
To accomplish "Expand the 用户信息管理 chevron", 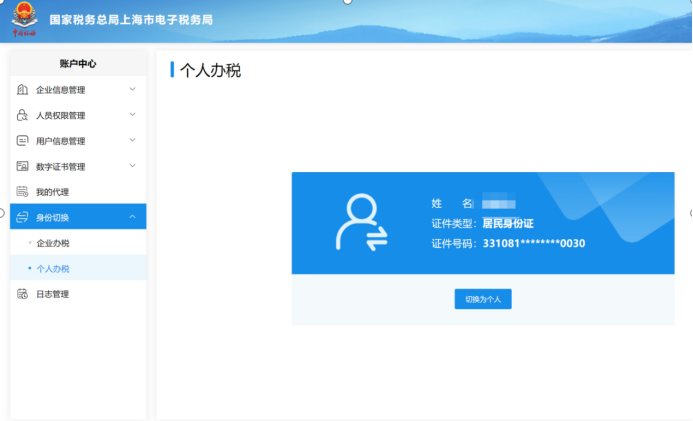I will point(132,140).
